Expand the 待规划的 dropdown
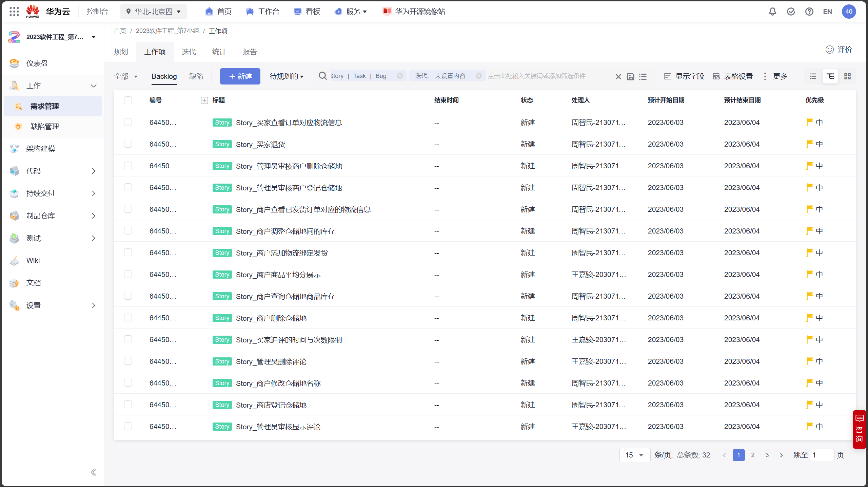Viewport: 868px width, 487px height. pos(286,76)
